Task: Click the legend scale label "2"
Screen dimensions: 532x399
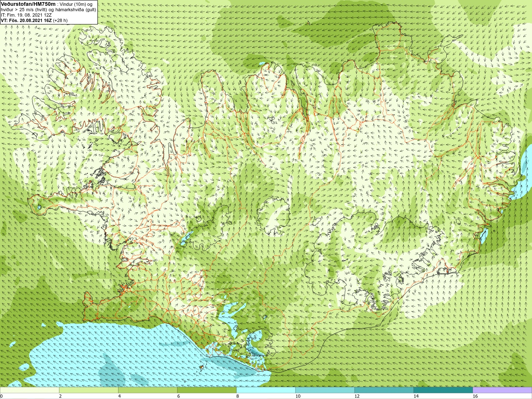Action: pos(60,396)
